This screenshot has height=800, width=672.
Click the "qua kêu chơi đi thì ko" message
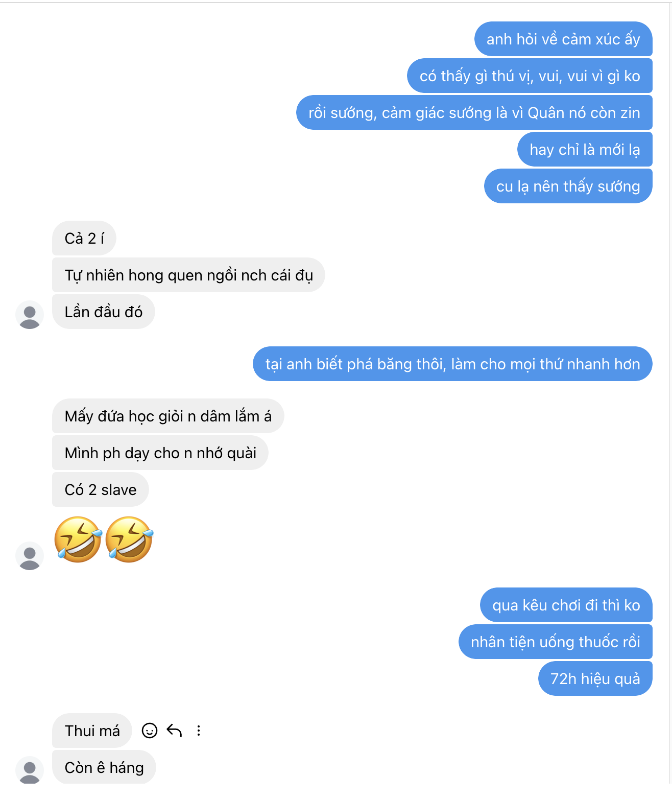pos(566,605)
